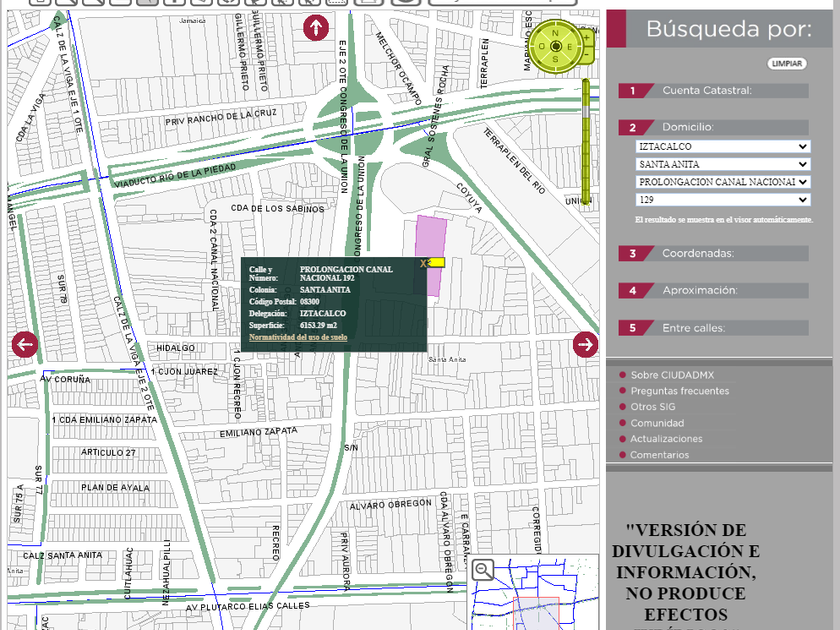Open the Comentarios link
Viewport: 840px width, 630px height.
click(659, 455)
